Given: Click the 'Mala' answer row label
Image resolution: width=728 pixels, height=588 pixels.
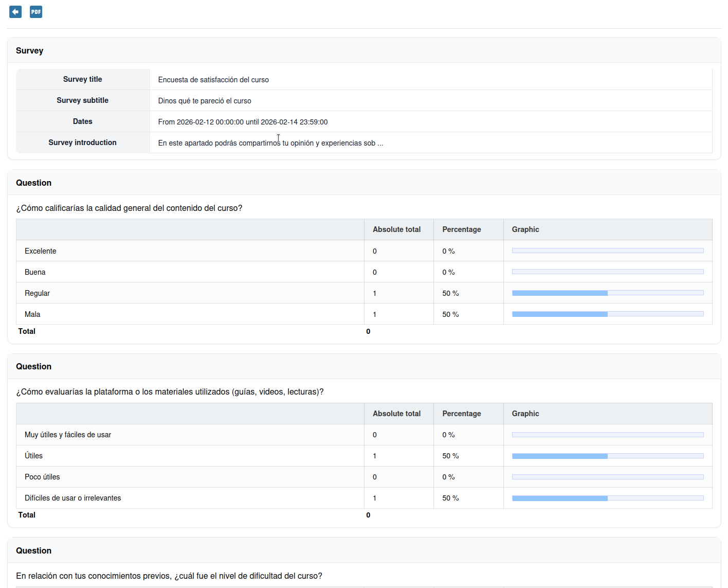Looking at the screenshot, I should 32,314.
